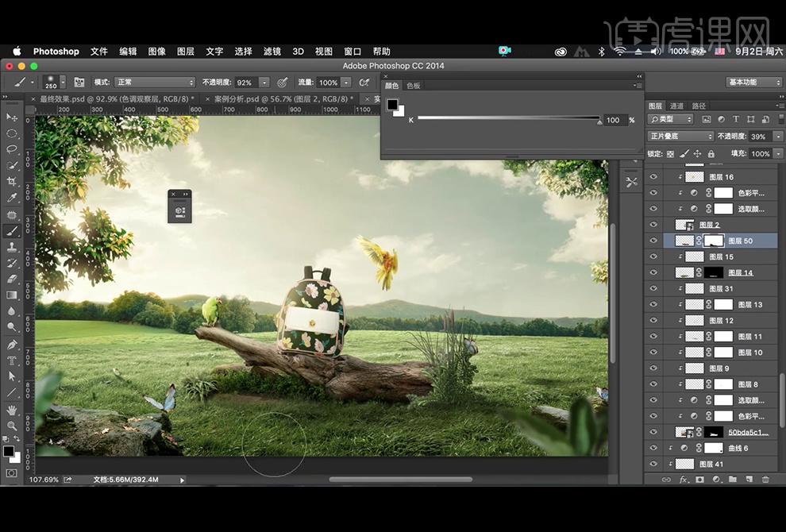Hide layer 图层 2
Screen dimensions: 786x532
653,225
